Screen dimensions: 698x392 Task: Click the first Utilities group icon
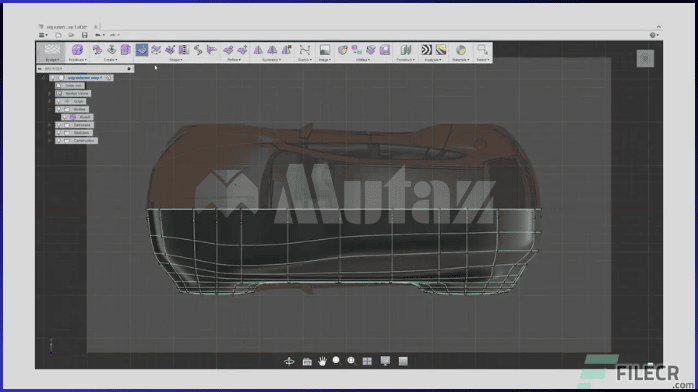click(342, 50)
